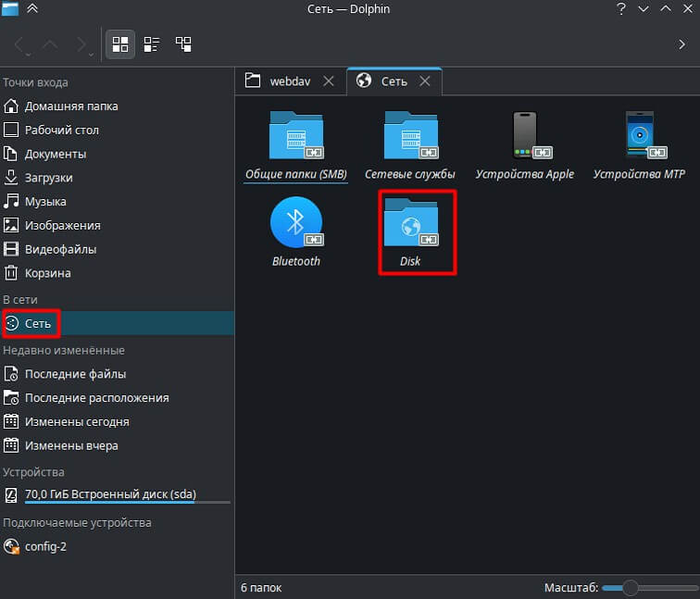Click the Dolphin window menu icon
Image resolution: width=700 pixels, height=599 pixels.
[x=10, y=8]
